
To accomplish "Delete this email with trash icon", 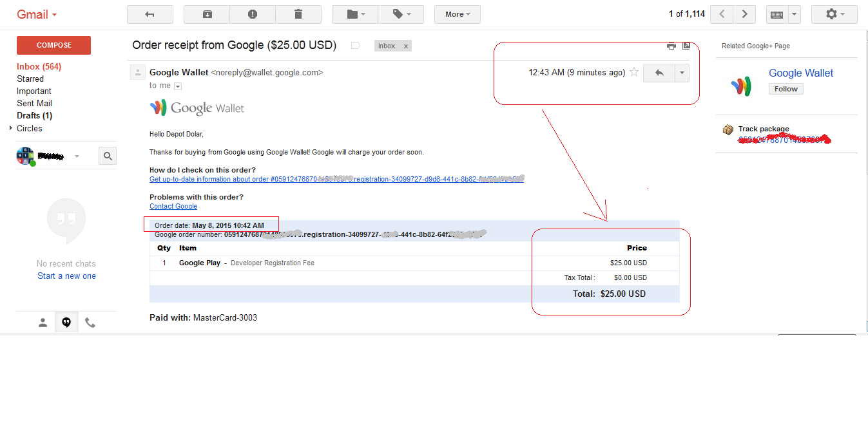I will coord(298,14).
